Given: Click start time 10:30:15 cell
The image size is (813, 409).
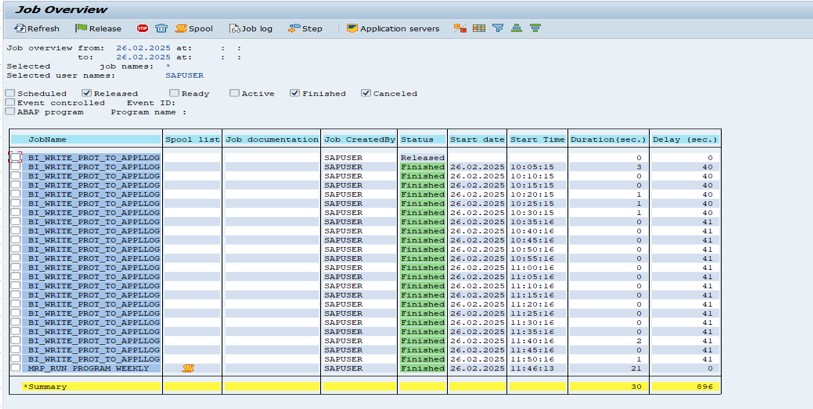Looking at the screenshot, I should click(532, 213).
